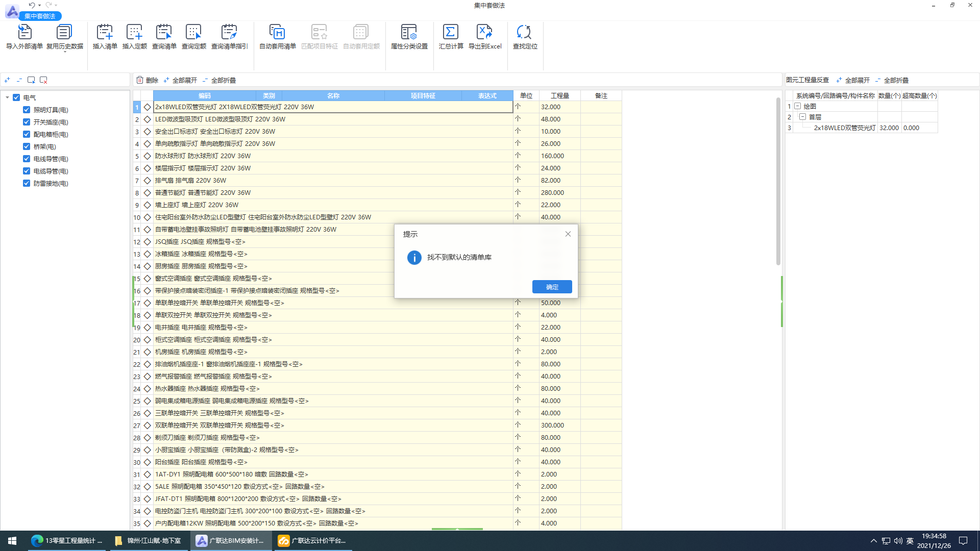This screenshot has height=551, width=980.
Task: Toggle 电线导管(电) checkbox
Action: click(x=27, y=159)
